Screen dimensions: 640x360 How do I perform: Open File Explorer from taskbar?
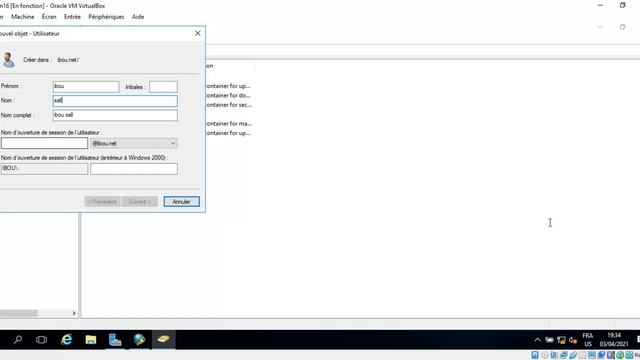(91, 340)
